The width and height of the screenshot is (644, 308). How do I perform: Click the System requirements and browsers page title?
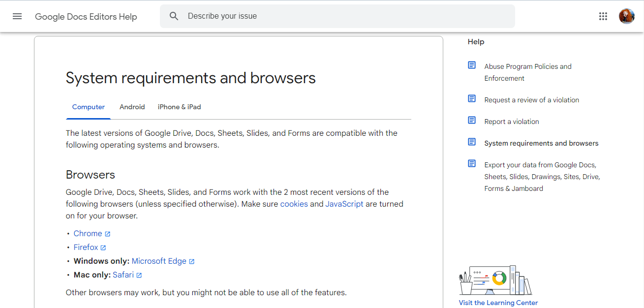(191, 78)
